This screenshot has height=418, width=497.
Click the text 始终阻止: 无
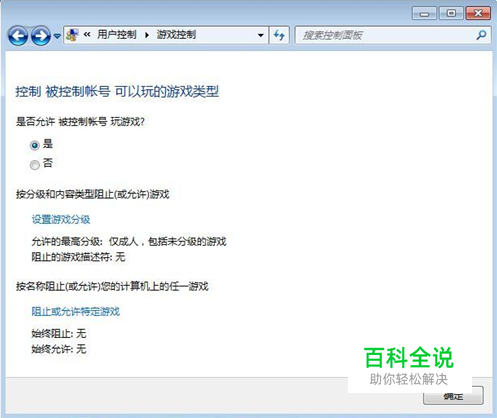point(59,333)
